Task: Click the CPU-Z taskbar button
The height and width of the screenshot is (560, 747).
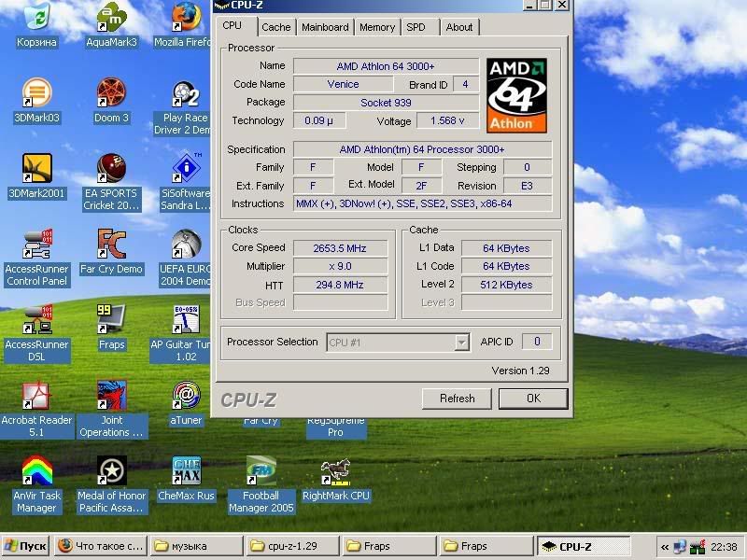Action: click(x=584, y=546)
